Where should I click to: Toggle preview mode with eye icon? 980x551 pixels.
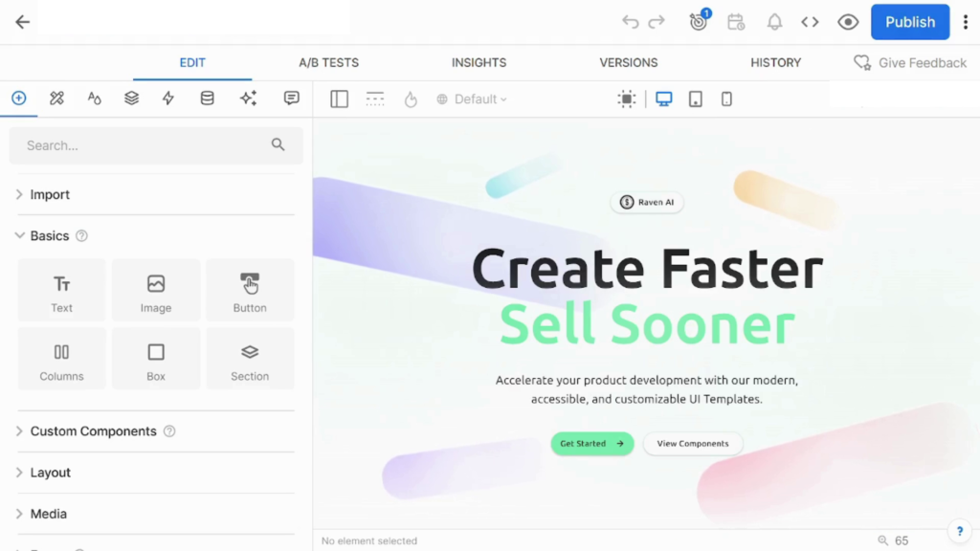click(x=848, y=22)
